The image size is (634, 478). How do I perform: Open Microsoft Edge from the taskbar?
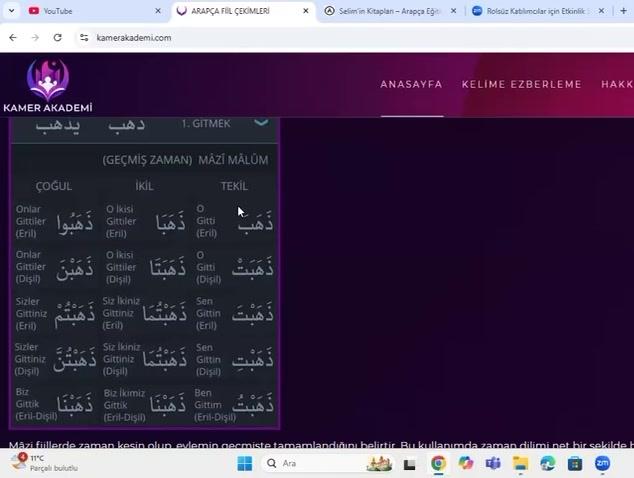click(x=547, y=463)
